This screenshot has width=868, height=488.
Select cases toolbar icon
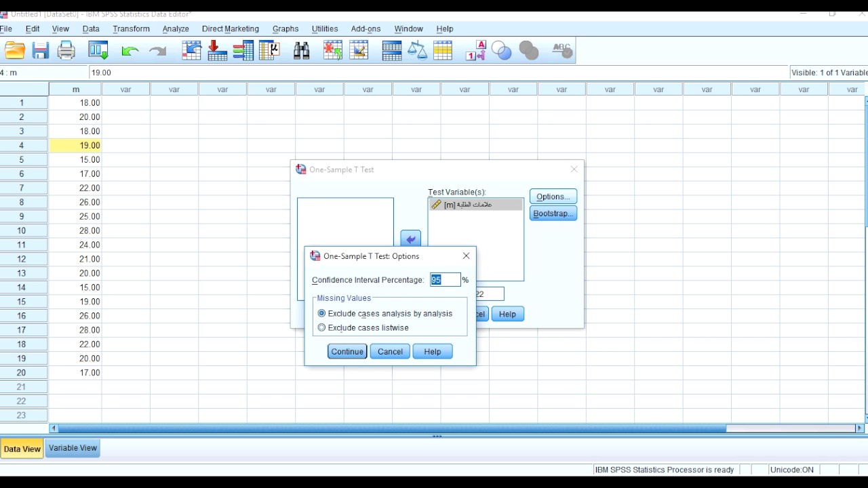(443, 51)
